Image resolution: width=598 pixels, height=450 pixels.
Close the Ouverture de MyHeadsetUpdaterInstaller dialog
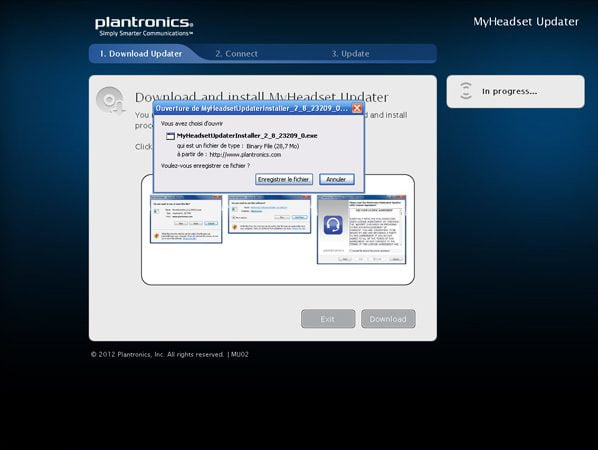click(x=357, y=108)
